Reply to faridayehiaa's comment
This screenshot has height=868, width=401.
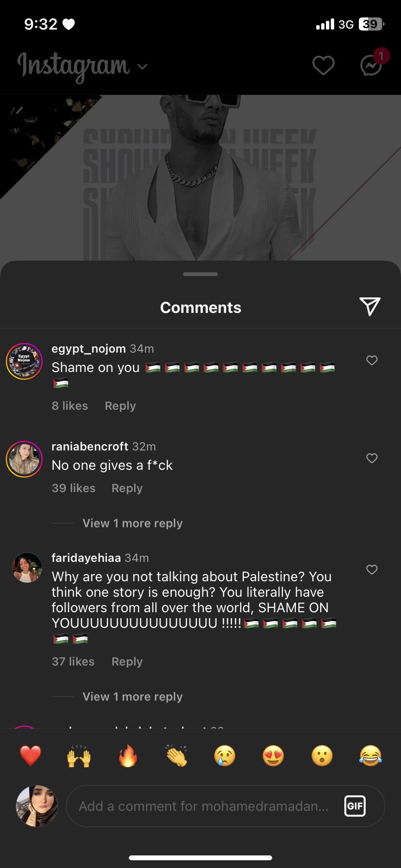(127, 662)
